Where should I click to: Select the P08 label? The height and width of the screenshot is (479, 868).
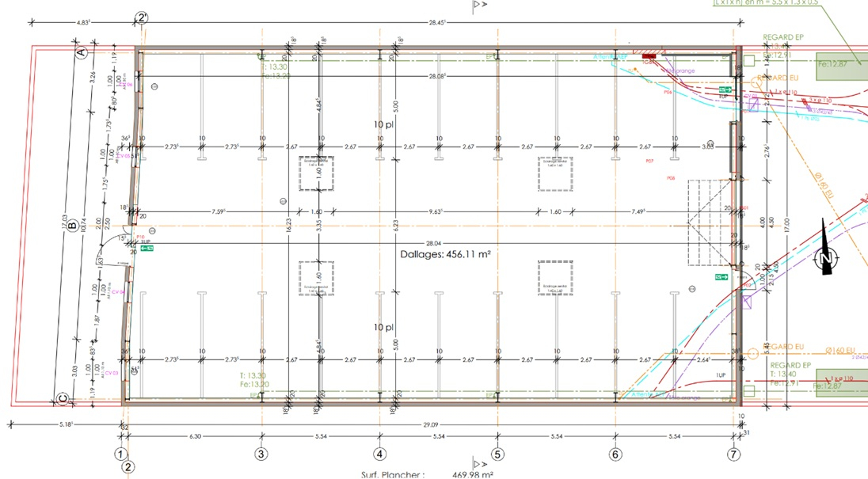671,178
